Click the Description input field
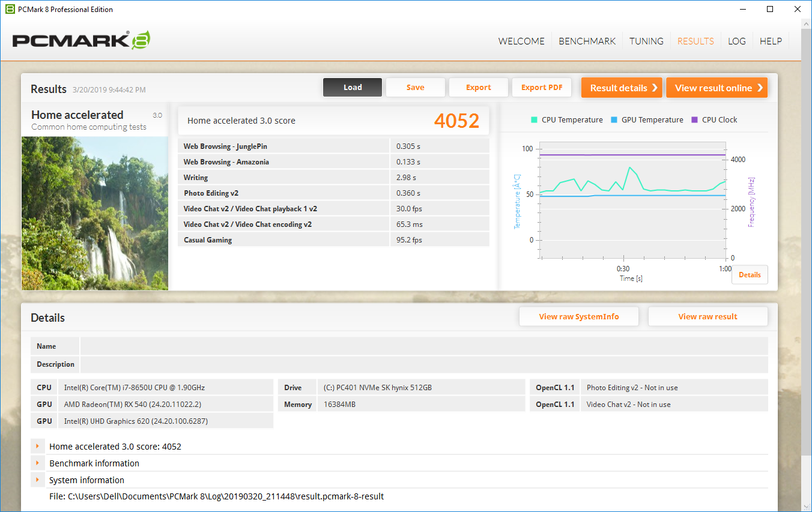812x512 pixels. (424, 364)
